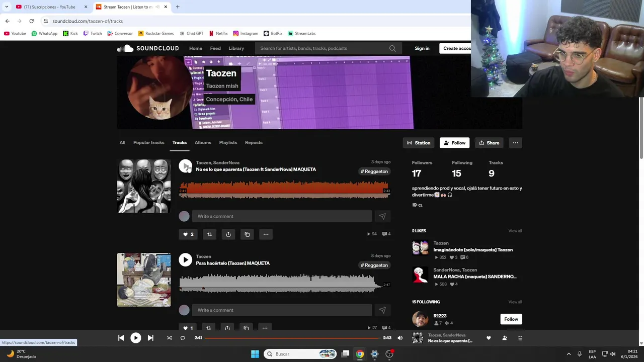Viewport: 644px width, 362px height.
Task: Click the comment field under No es lo que aparenta
Action: [282, 216]
